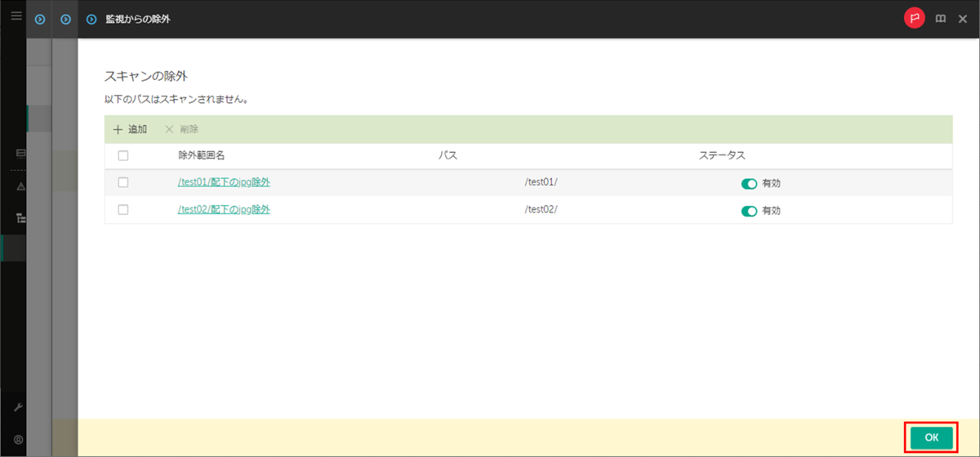
Task: Click the パス column header
Action: pyautogui.click(x=448, y=155)
